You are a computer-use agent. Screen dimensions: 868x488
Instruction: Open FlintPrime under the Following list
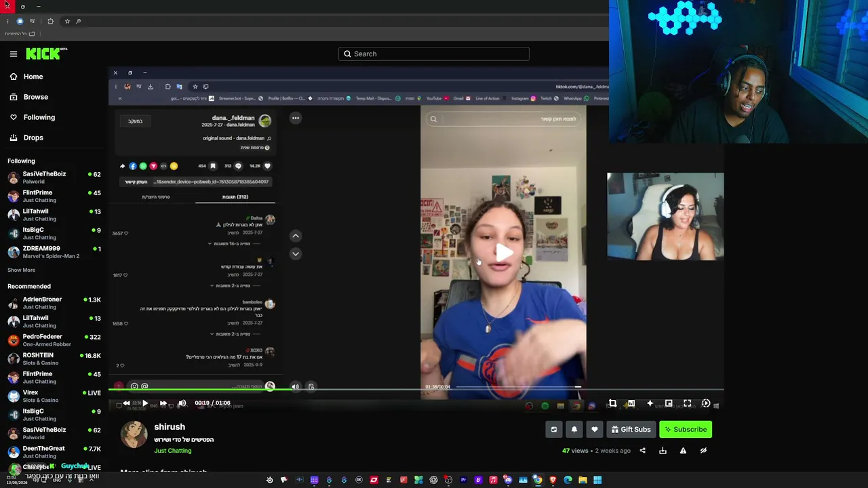(54, 196)
